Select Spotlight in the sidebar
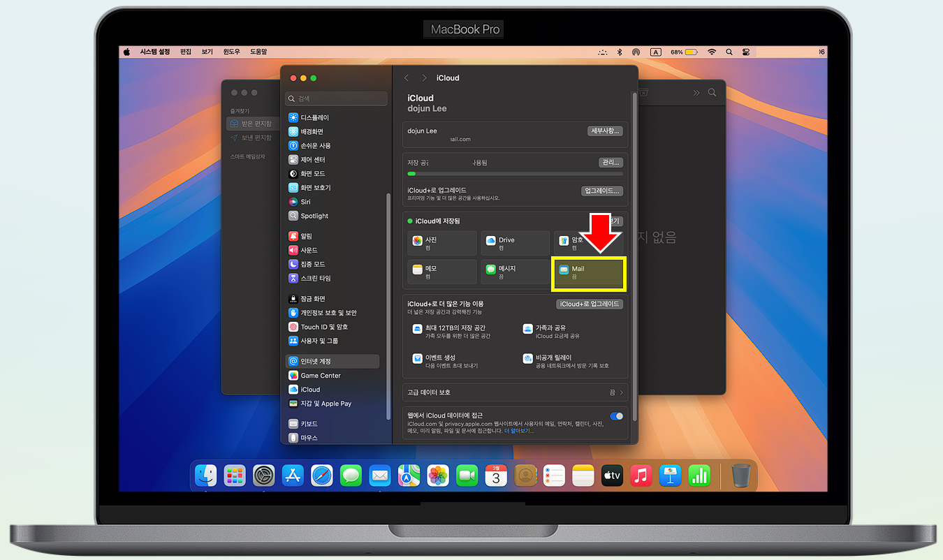The image size is (943, 560). pyautogui.click(x=308, y=216)
